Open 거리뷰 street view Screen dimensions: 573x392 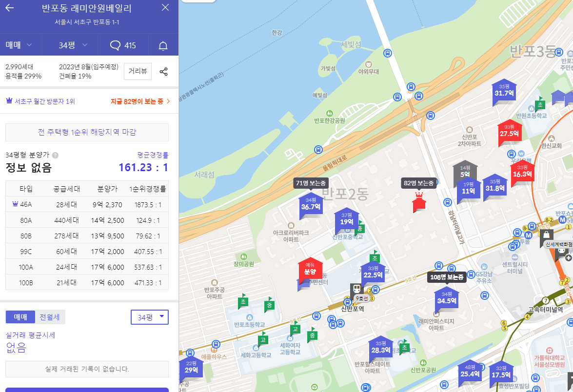point(138,71)
